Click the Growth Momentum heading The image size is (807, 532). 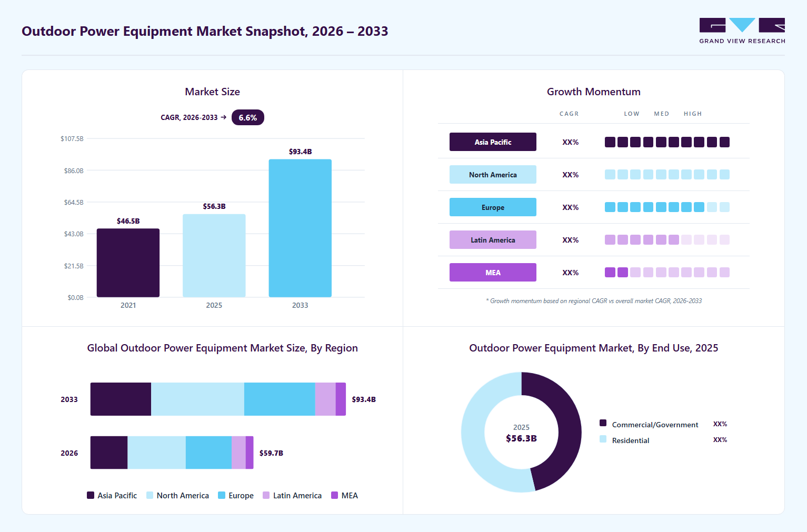594,92
